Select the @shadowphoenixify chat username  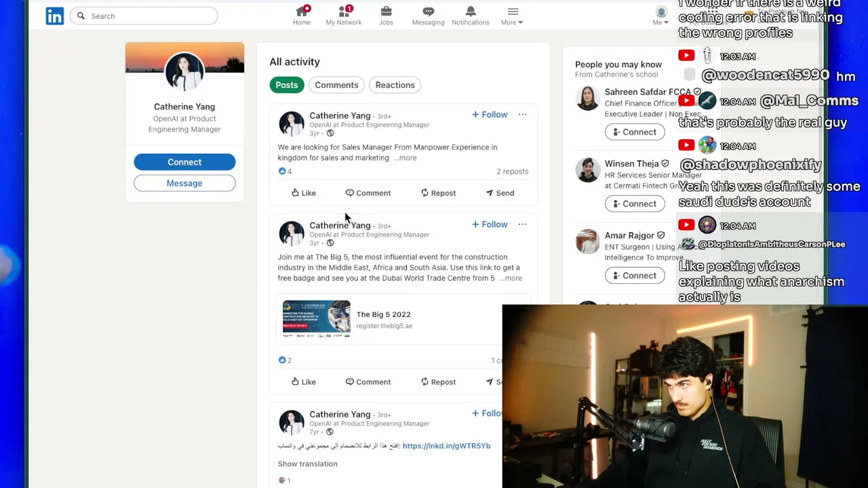(750, 165)
